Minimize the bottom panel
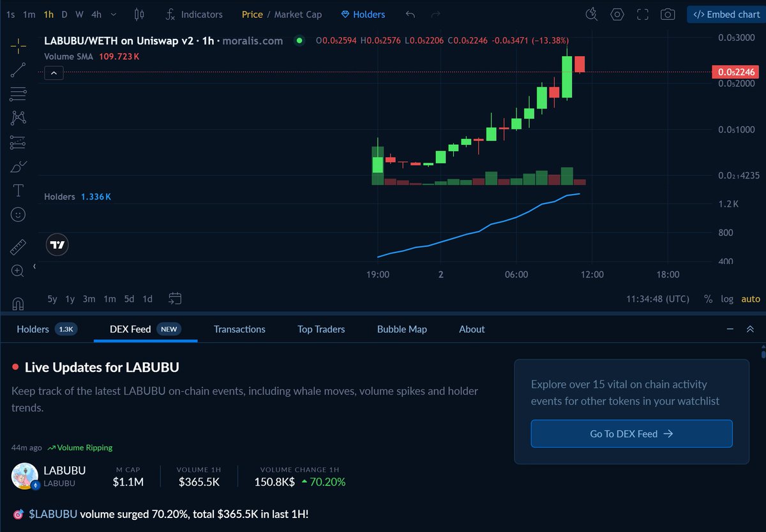 (x=730, y=329)
